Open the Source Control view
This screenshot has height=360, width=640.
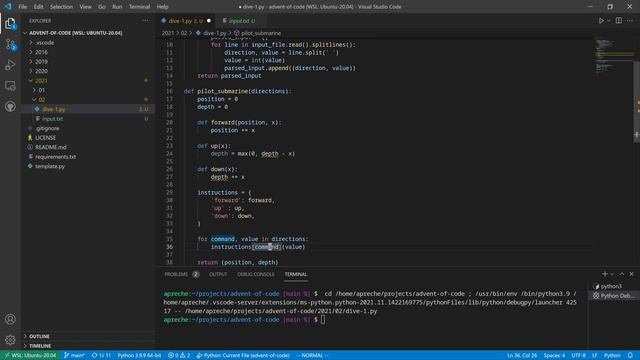click(10, 44)
